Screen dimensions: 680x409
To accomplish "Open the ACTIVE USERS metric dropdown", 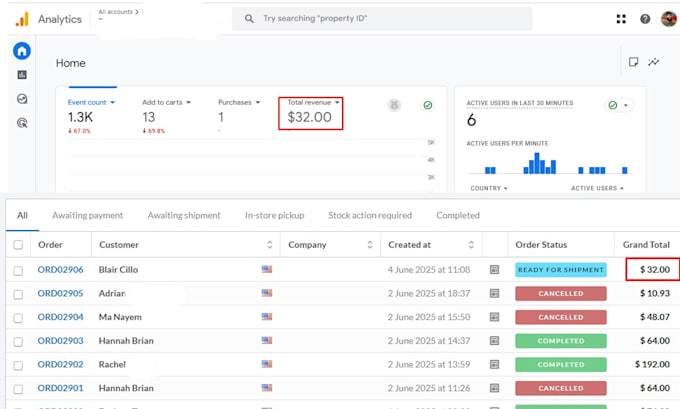I will point(597,188).
